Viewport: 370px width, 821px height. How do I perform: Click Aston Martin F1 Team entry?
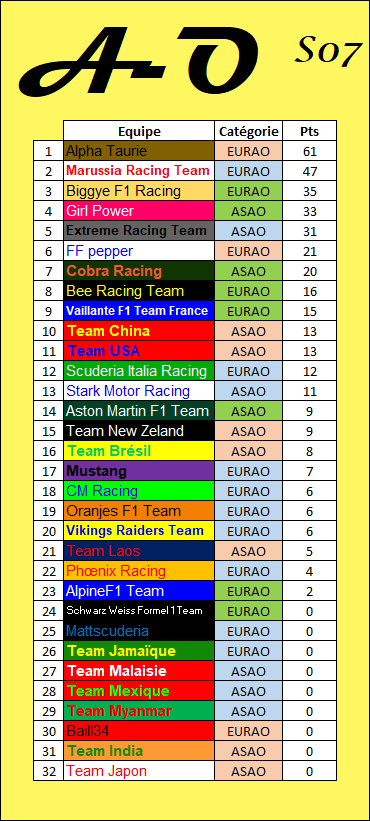tap(139, 411)
